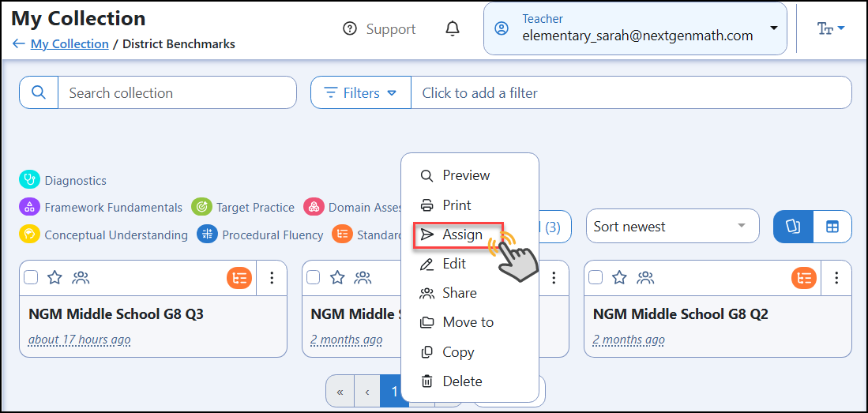Open three-dot menu on G8 Q3 card
Viewport: 868px width, 413px height.
pyautogui.click(x=272, y=278)
